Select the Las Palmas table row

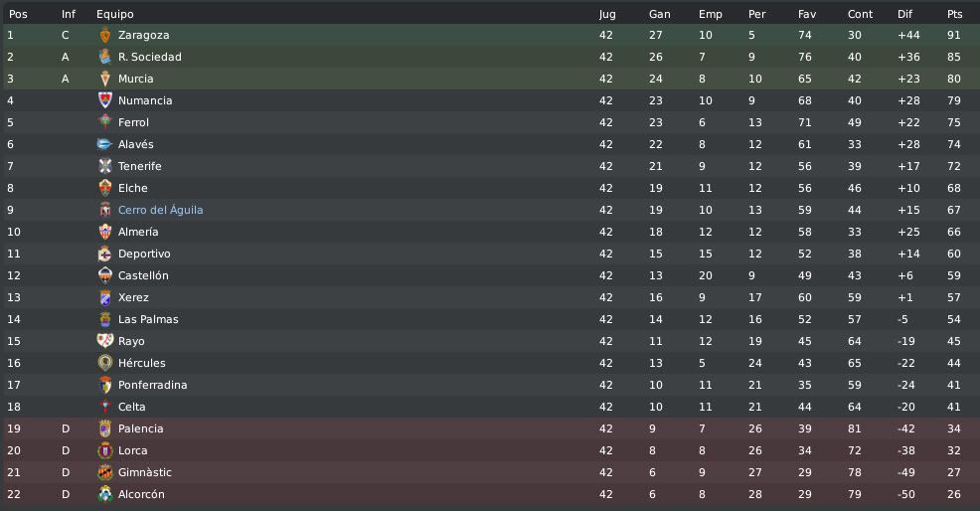point(490,319)
